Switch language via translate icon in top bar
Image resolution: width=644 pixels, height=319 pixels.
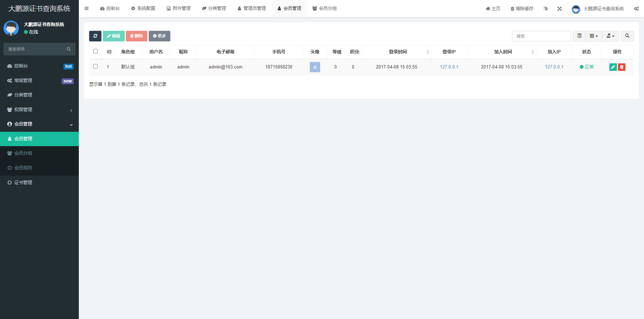coord(546,8)
